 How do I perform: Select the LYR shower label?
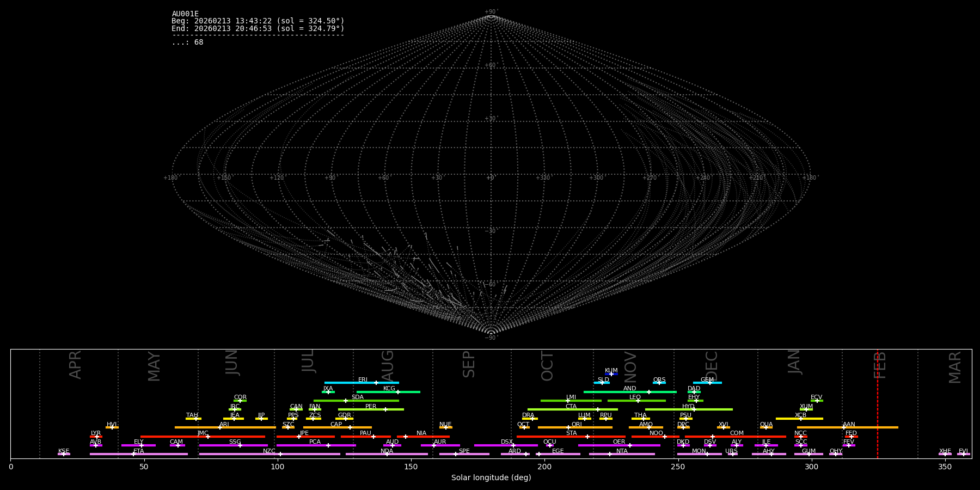pos(96,433)
